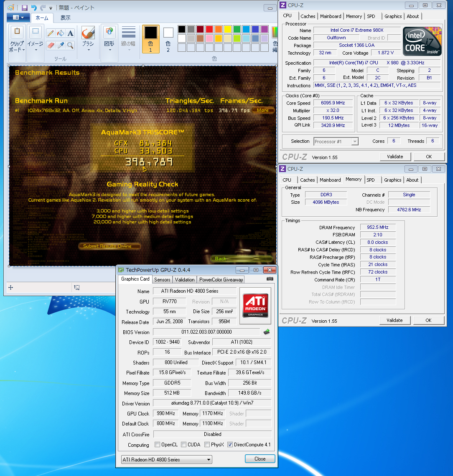Screen dimensions: 453x476
Task: Open the Processor #1 selection dropdown
Action: click(x=336, y=142)
